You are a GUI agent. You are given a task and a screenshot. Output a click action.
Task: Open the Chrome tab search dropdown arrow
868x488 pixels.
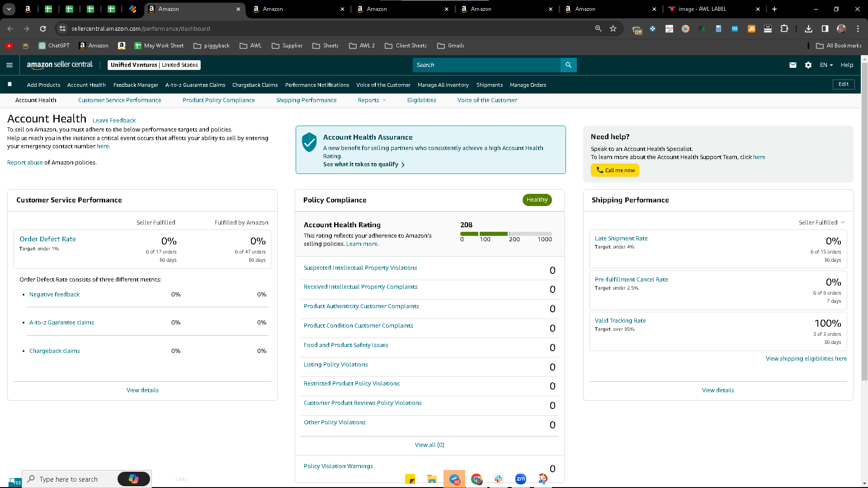click(9, 9)
